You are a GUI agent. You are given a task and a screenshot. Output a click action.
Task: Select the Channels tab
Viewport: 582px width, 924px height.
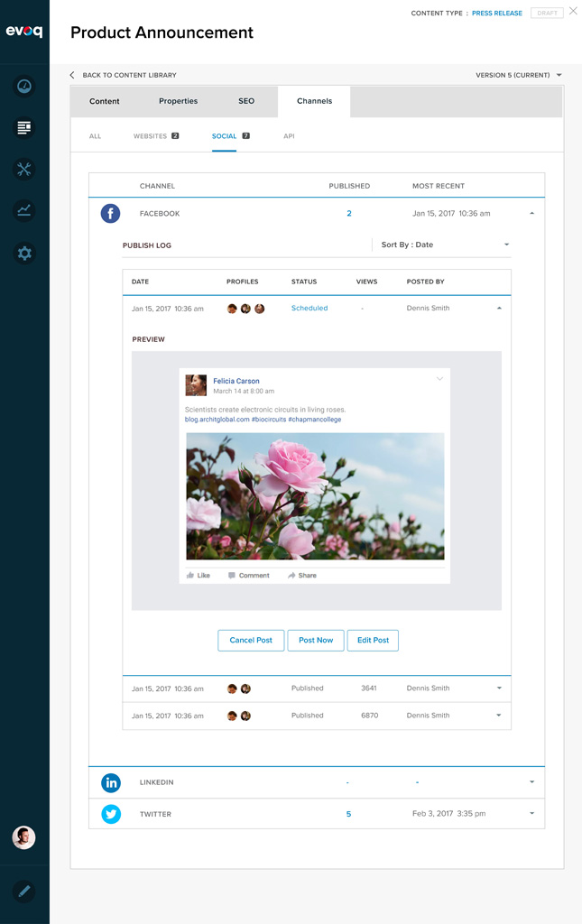coord(314,101)
